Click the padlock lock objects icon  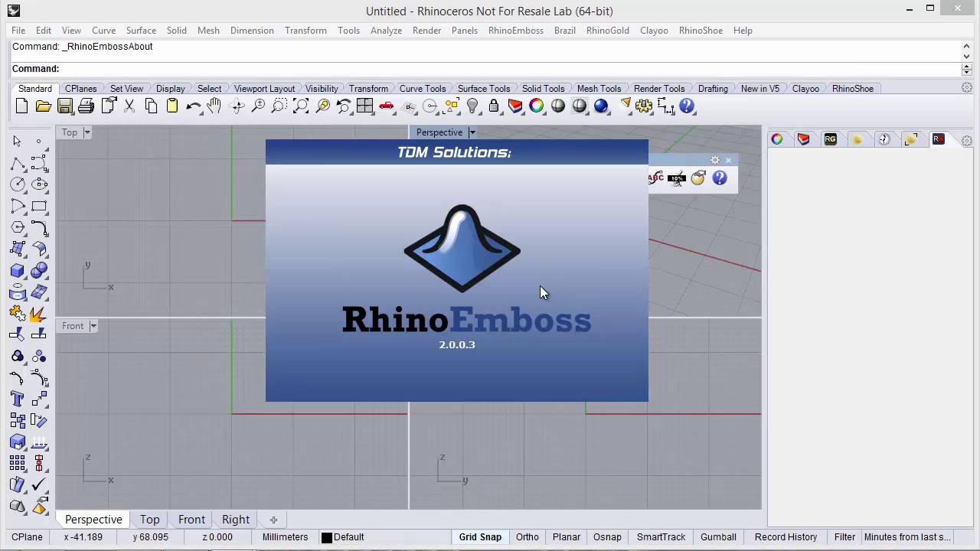tap(494, 106)
